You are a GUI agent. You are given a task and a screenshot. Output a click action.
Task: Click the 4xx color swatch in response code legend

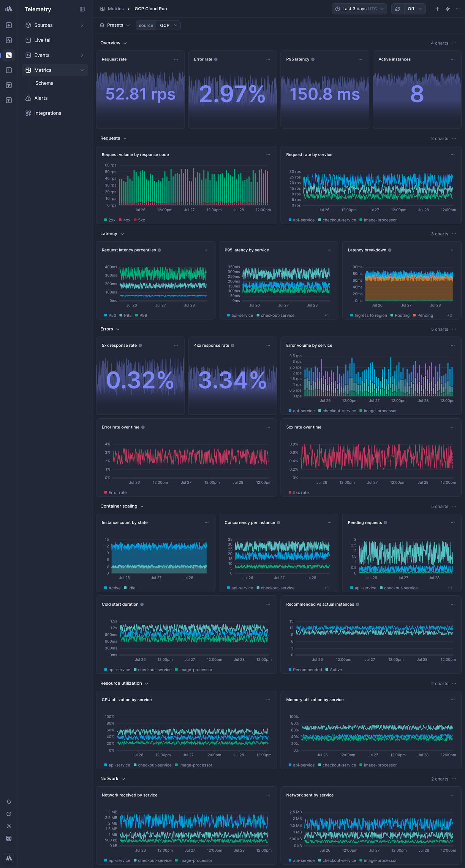120,220
